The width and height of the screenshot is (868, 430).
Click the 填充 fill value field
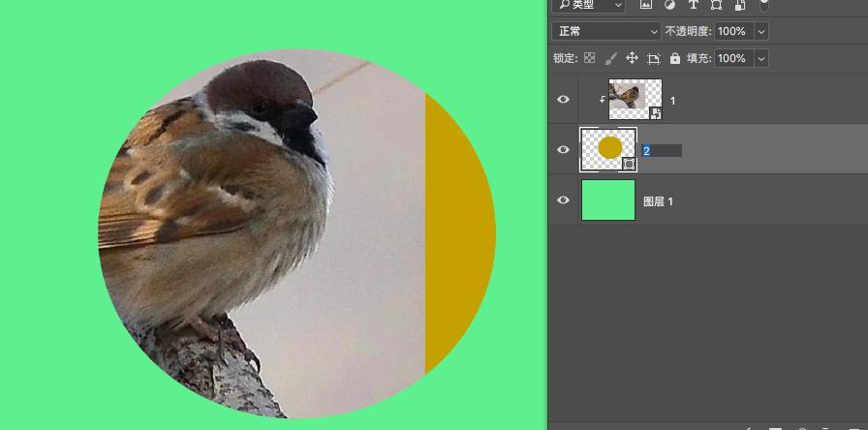[733, 58]
